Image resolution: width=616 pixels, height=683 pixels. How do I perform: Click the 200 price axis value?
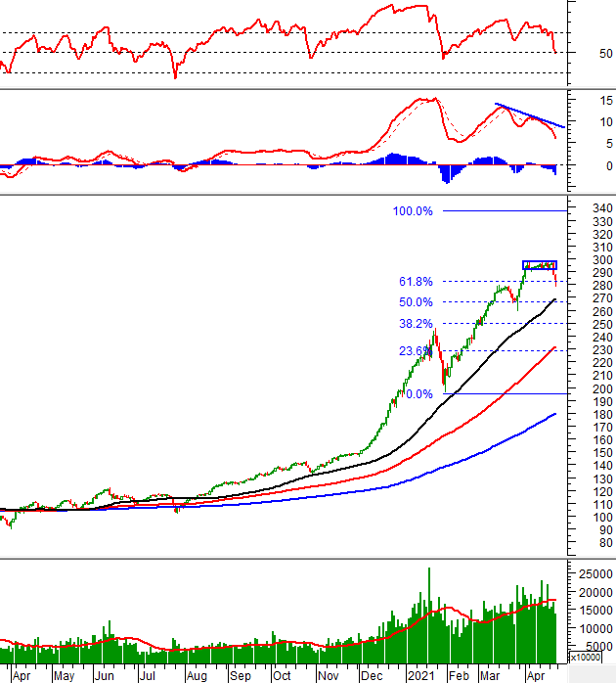(602, 389)
